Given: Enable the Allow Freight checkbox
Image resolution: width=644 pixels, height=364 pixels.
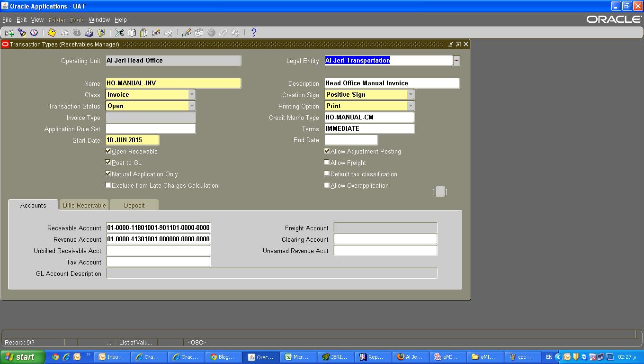Looking at the screenshot, I should (x=327, y=162).
